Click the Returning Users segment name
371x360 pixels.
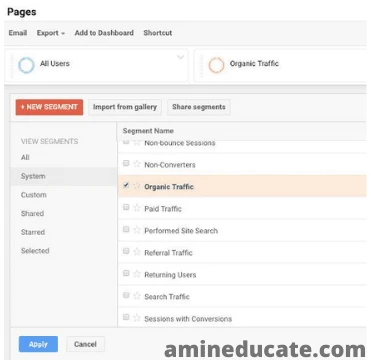click(170, 275)
